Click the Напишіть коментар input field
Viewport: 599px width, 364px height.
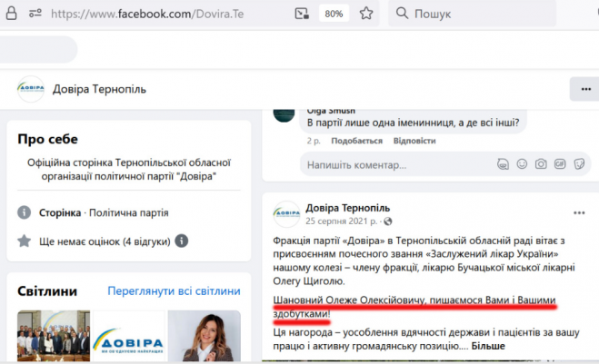click(x=397, y=165)
